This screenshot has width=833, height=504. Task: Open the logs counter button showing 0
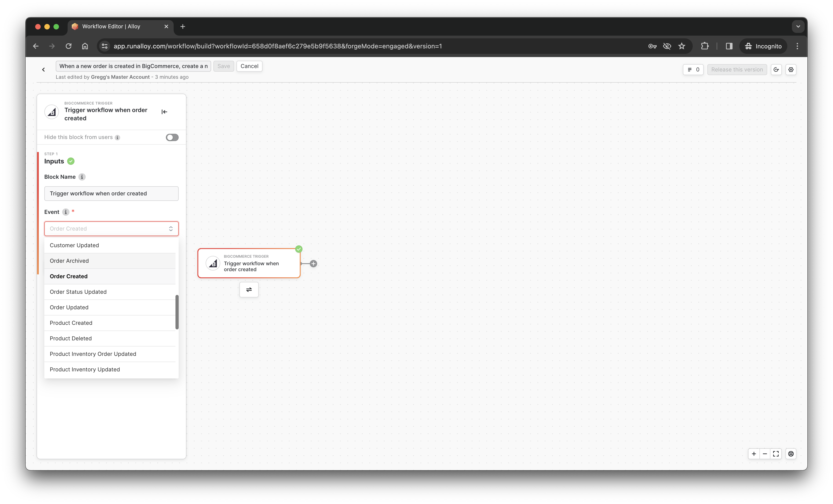(693, 70)
